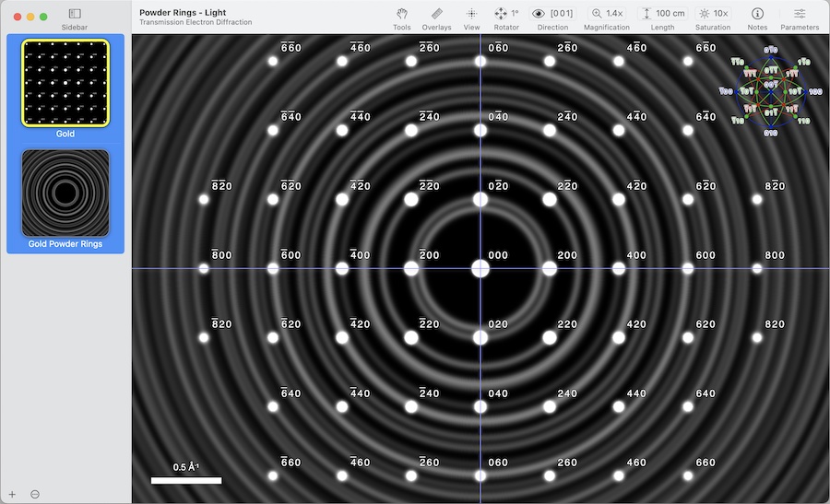This screenshot has height=504, width=830.
Task: Open the Magnification 1.4x control
Action: tap(607, 14)
